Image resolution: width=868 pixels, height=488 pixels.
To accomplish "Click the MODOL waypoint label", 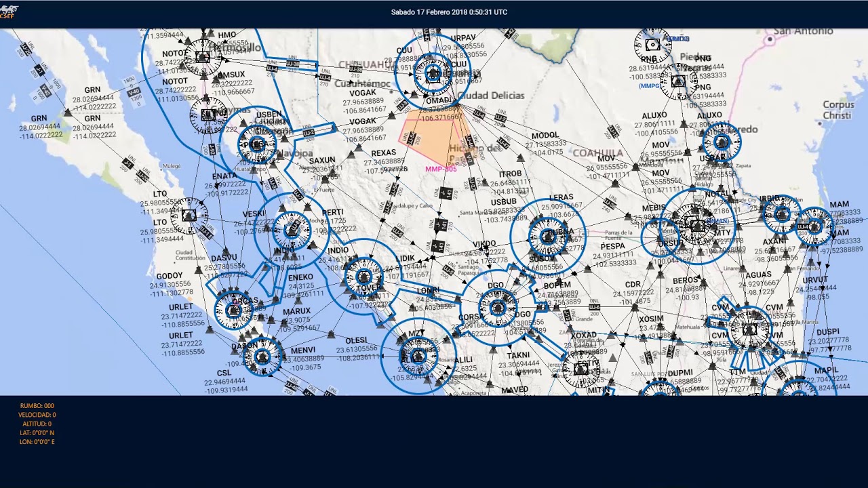I will 546,136.
